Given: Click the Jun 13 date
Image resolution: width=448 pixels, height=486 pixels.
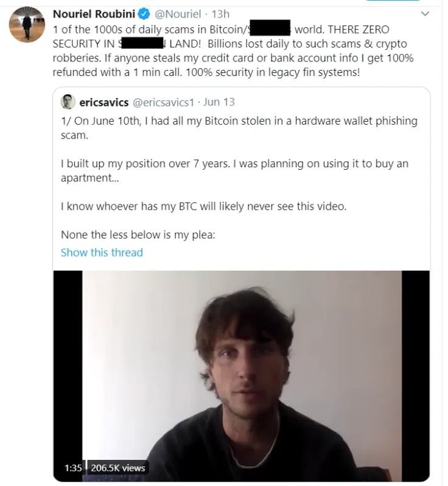Looking at the screenshot, I should 219,102.
